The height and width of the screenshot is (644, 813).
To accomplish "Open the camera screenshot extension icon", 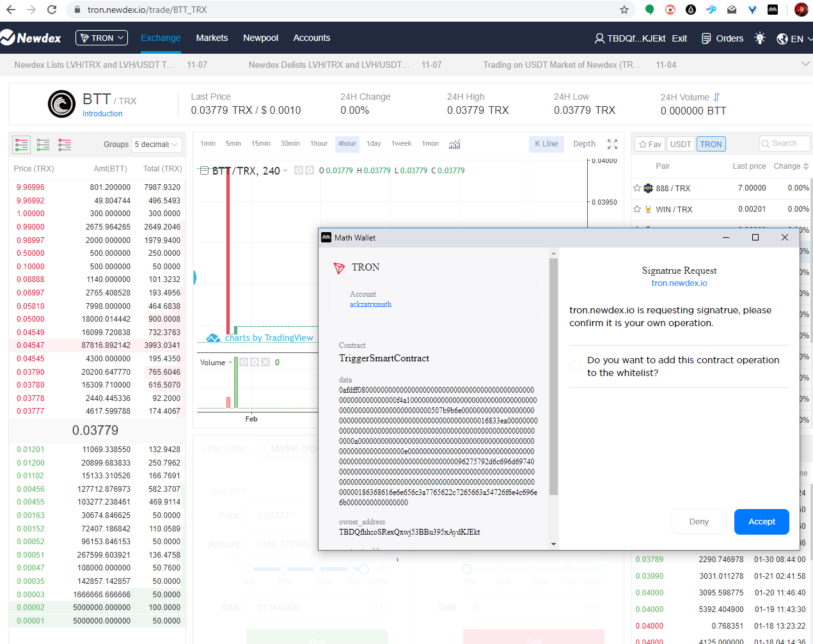I will click(670, 10).
